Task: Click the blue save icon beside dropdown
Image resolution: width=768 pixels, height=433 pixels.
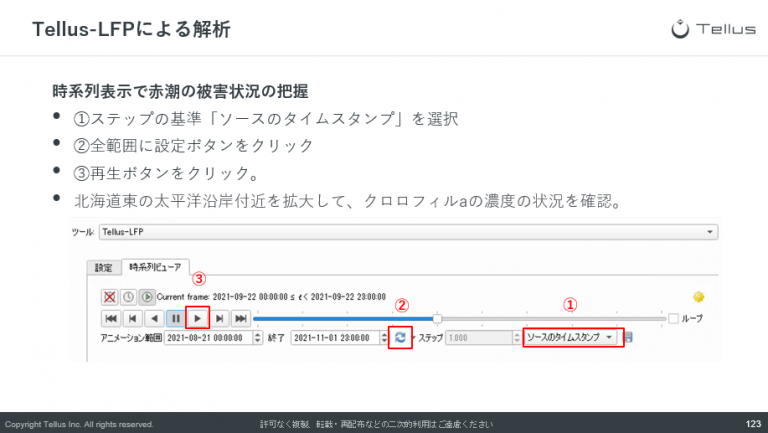Action: 628,337
